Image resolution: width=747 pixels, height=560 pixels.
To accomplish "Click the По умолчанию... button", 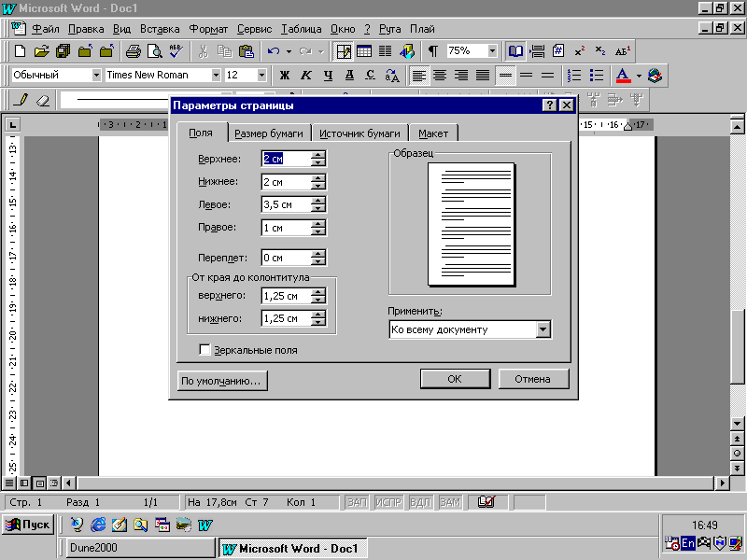I will point(222,380).
